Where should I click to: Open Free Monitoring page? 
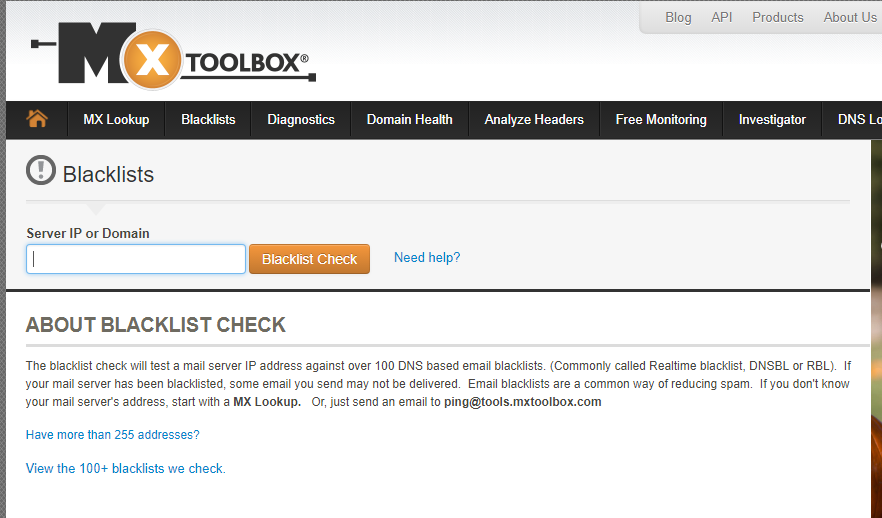tap(661, 119)
